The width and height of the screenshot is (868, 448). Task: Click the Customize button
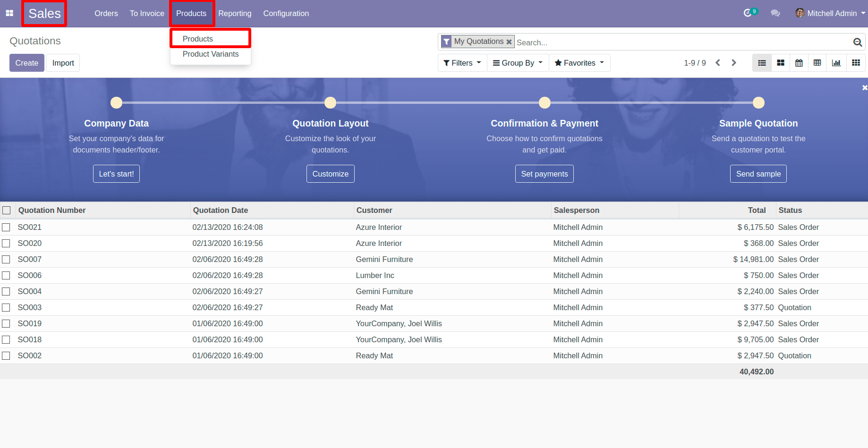331,174
